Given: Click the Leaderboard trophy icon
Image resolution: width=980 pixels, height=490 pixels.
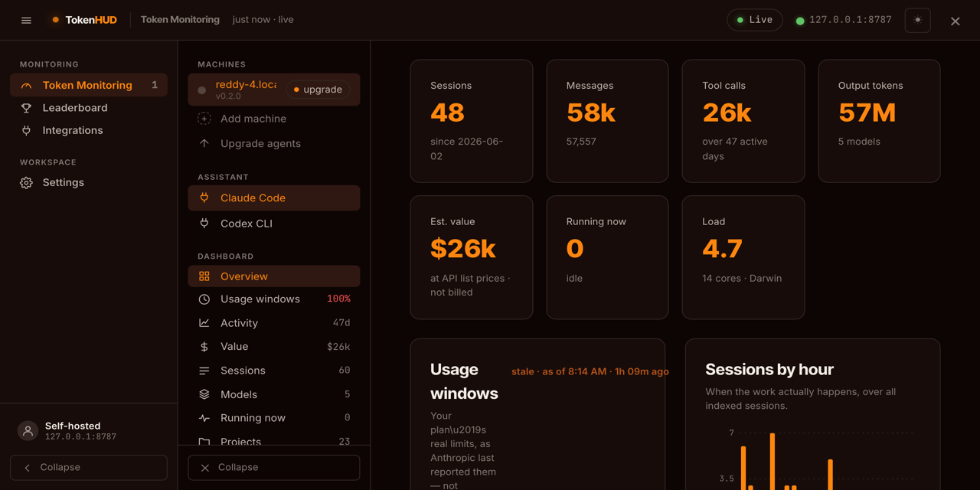Looking at the screenshot, I should point(26,108).
